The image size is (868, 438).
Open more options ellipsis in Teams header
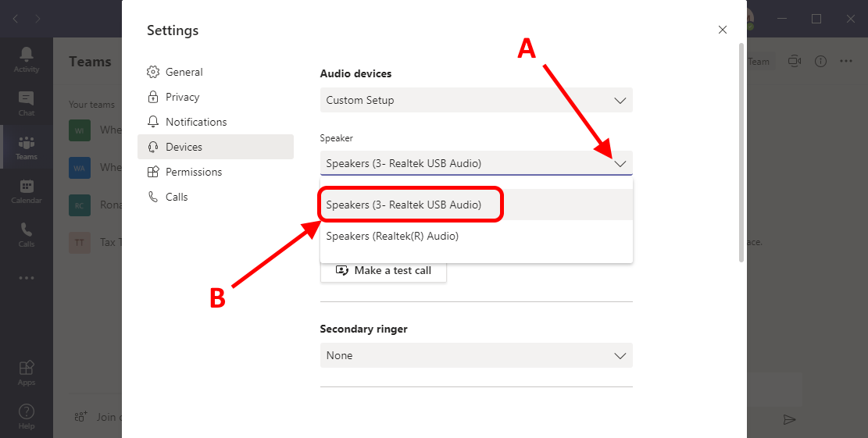pyautogui.click(x=846, y=62)
